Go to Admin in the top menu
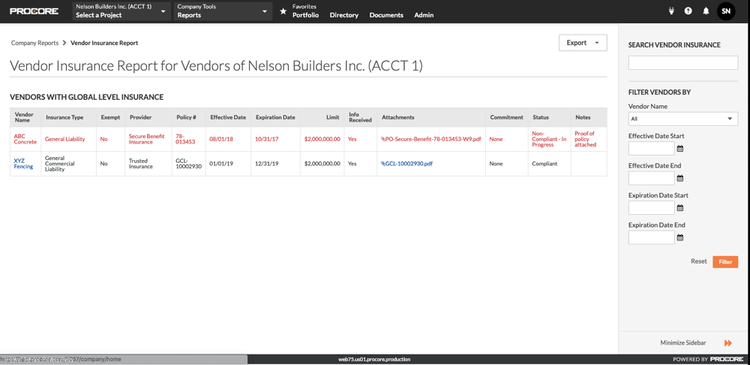 [x=424, y=15]
